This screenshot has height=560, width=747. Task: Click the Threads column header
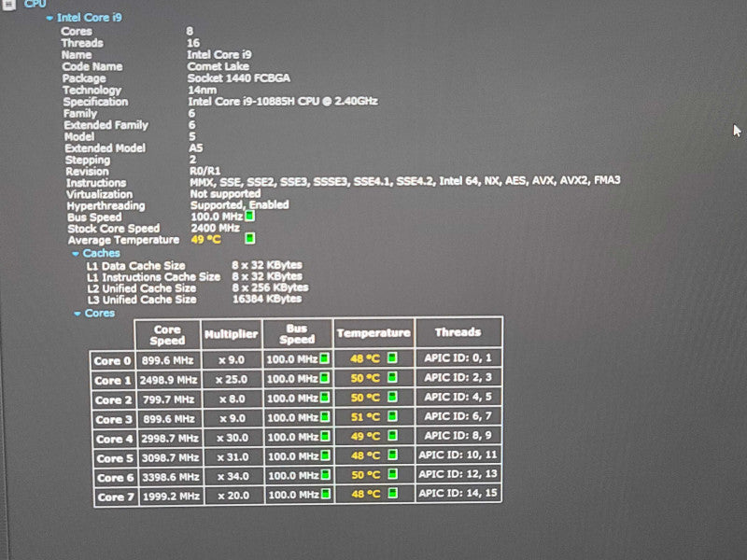[458, 332]
